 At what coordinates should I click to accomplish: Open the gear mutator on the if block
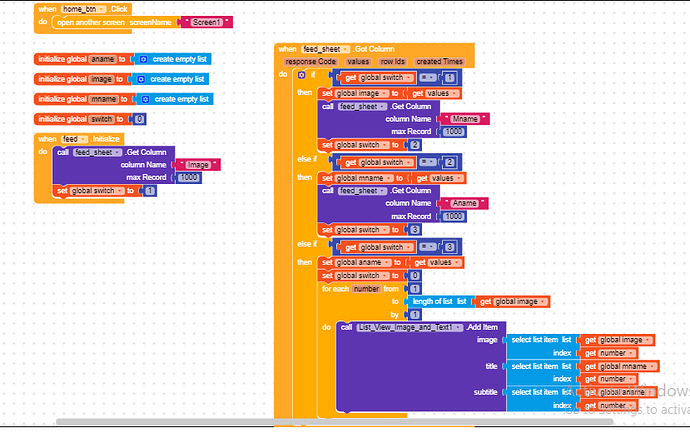tap(301, 75)
